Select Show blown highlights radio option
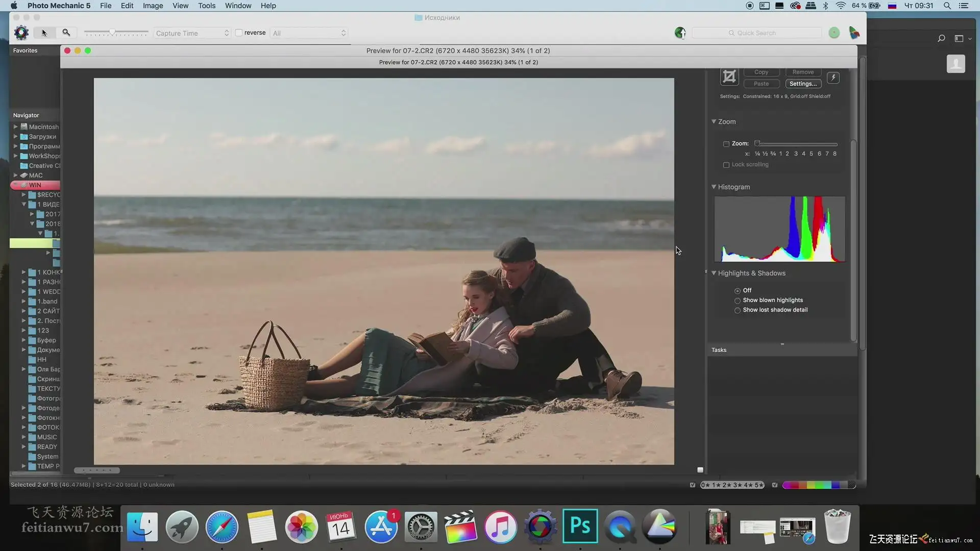This screenshot has width=980, height=551. tap(738, 300)
